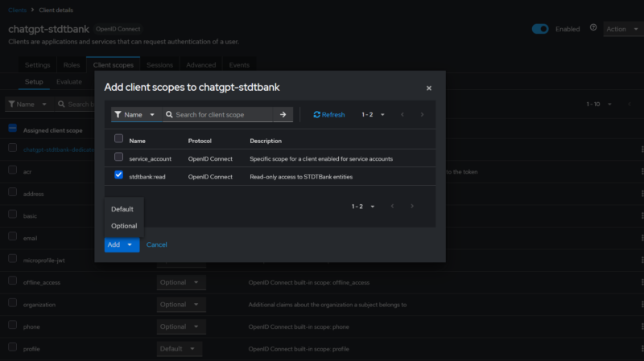Go to previous page in dialog toolbar
644x361 pixels.
(x=402, y=114)
